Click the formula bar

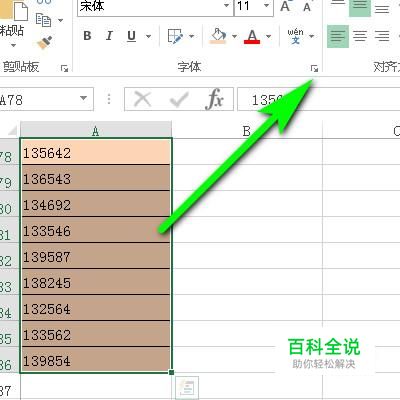pos(319,99)
